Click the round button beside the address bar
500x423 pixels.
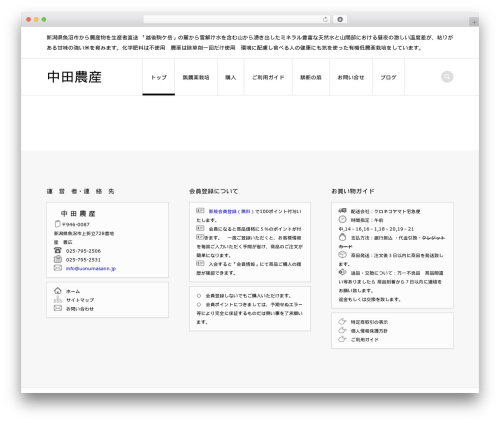tap(340, 19)
